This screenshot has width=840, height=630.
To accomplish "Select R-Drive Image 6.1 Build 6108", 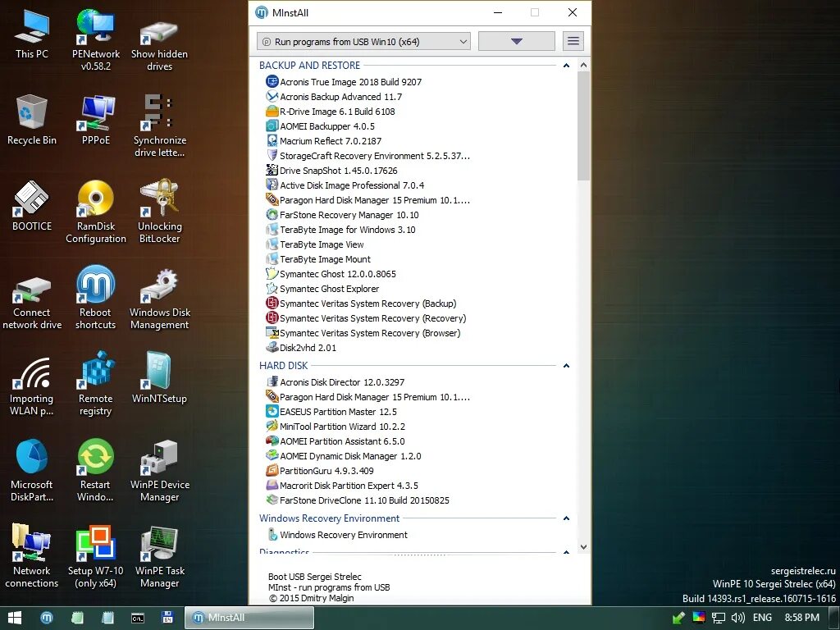I will pos(331,112).
